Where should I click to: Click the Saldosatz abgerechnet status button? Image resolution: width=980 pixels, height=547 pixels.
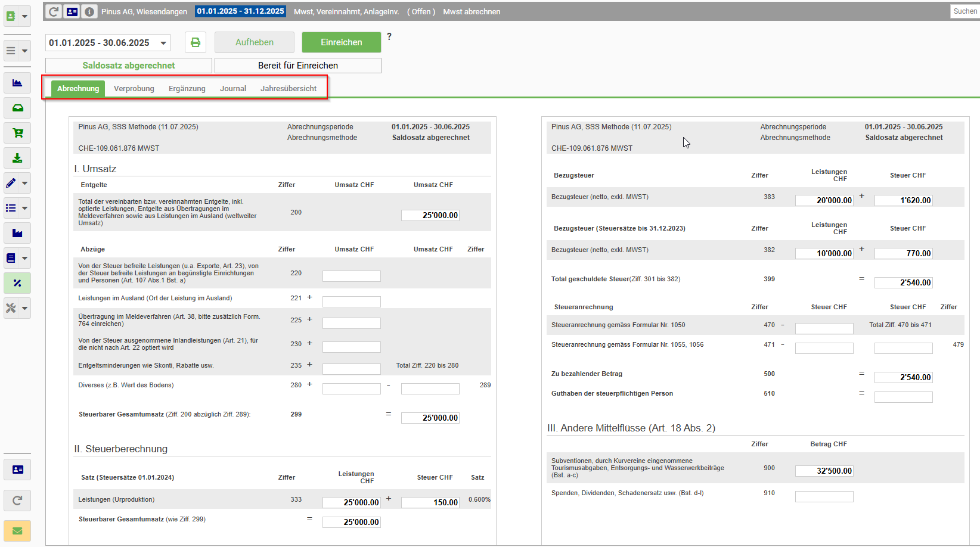point(129,66)
